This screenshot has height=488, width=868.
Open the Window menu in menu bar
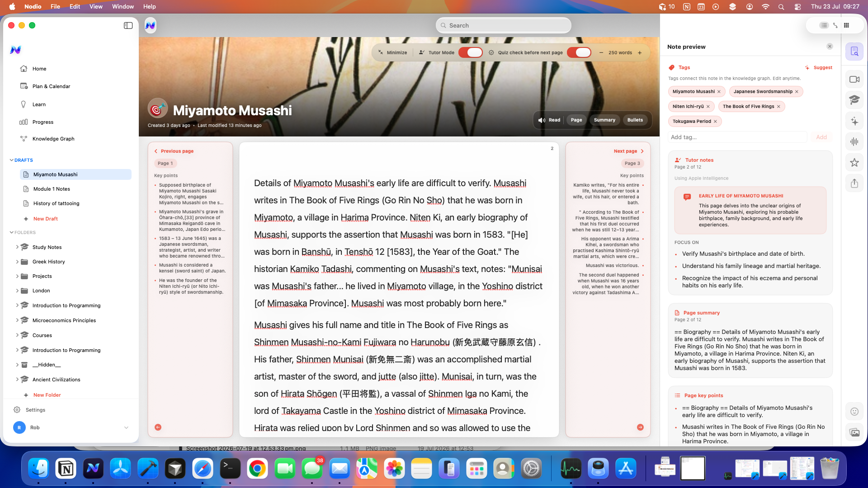[123, 6]
